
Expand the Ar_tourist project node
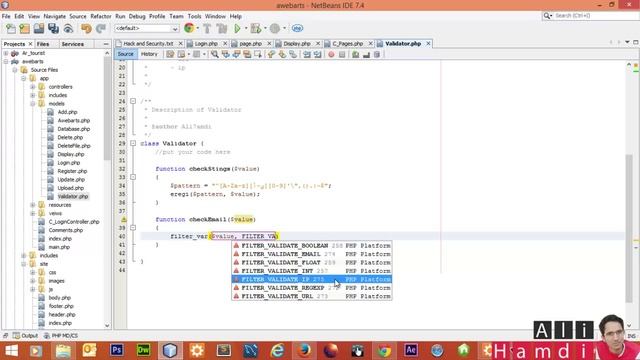pyautogui.click(x=6, y=53)
